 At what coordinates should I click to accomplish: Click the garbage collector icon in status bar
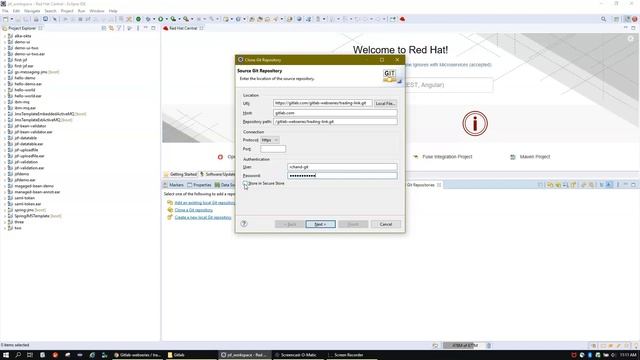tap(489, 345)
